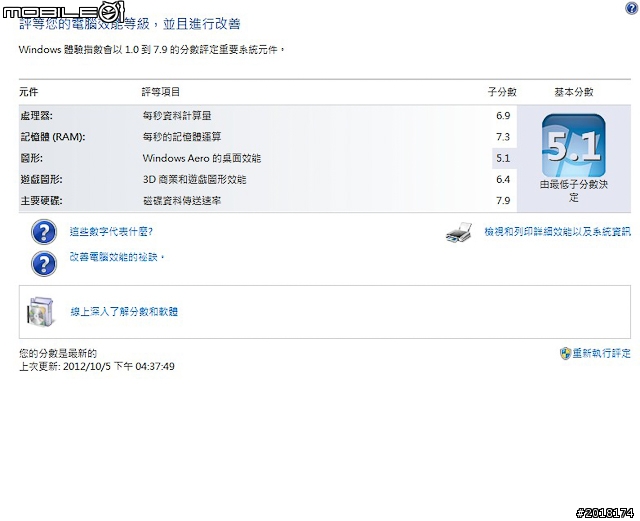
Task: Click the RAM subscore 7.3
Action: [x=503, y=137]
